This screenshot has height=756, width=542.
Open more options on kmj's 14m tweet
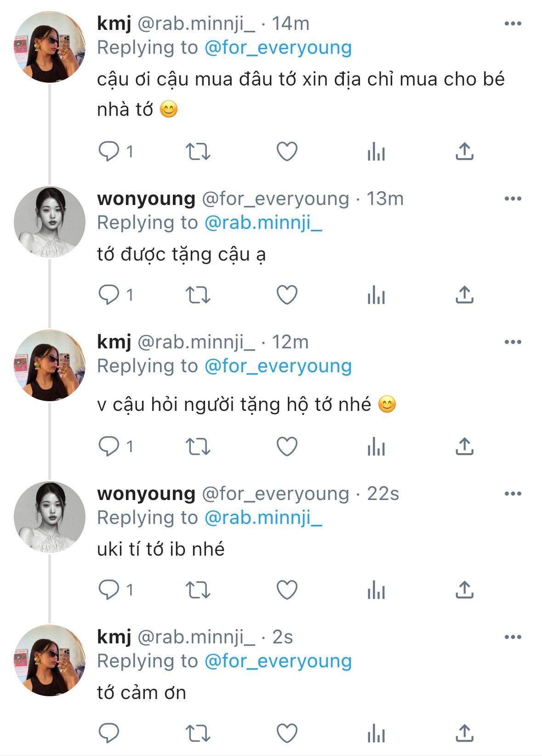pos(513,23)
